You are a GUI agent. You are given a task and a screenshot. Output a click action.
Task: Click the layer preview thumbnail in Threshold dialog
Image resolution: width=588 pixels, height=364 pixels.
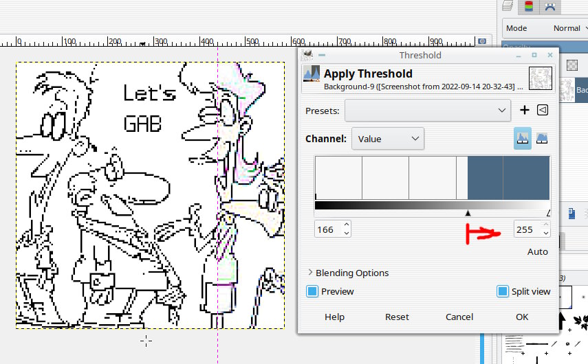(x=540, y=78)
